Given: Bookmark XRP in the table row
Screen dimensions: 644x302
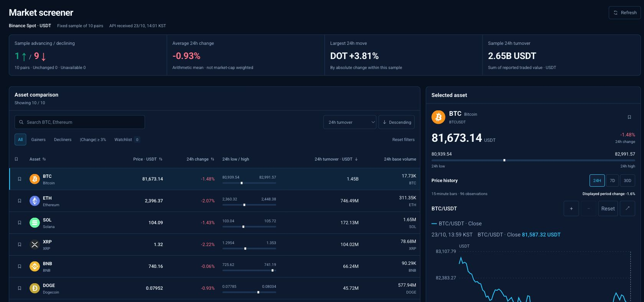Looking at the screenshot, I should (20, 245).
